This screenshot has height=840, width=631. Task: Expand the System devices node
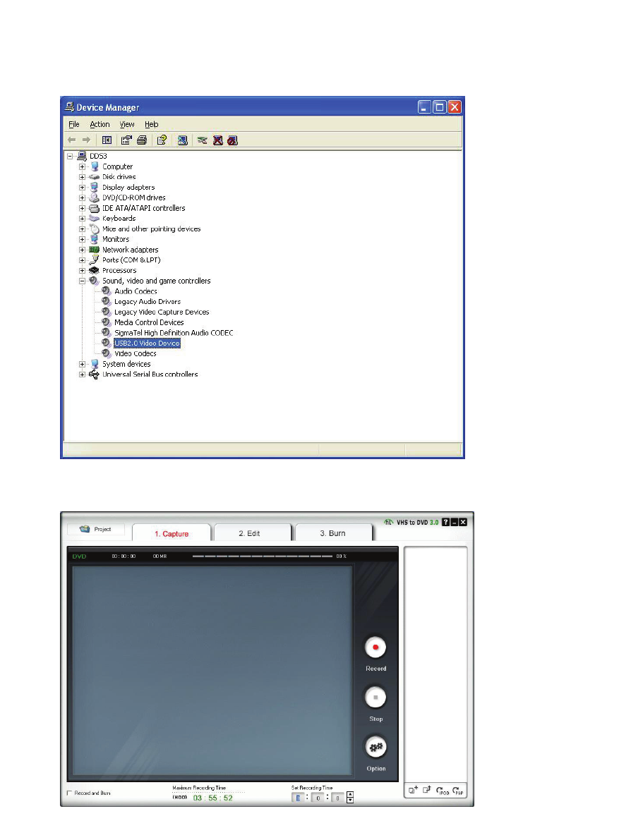pyautogui.click(x=82, y=364)
